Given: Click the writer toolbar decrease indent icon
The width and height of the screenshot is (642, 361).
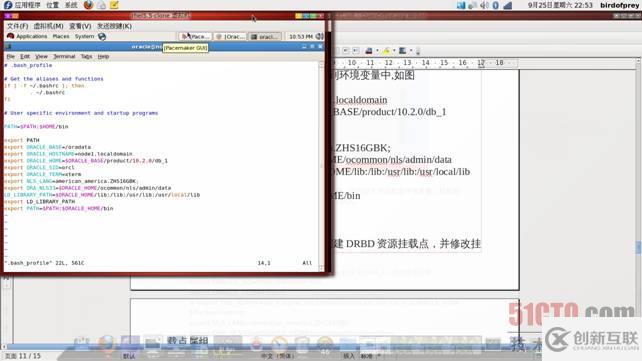Looking at the screenshot, I should pyautogui.click(x=346, y=50).
